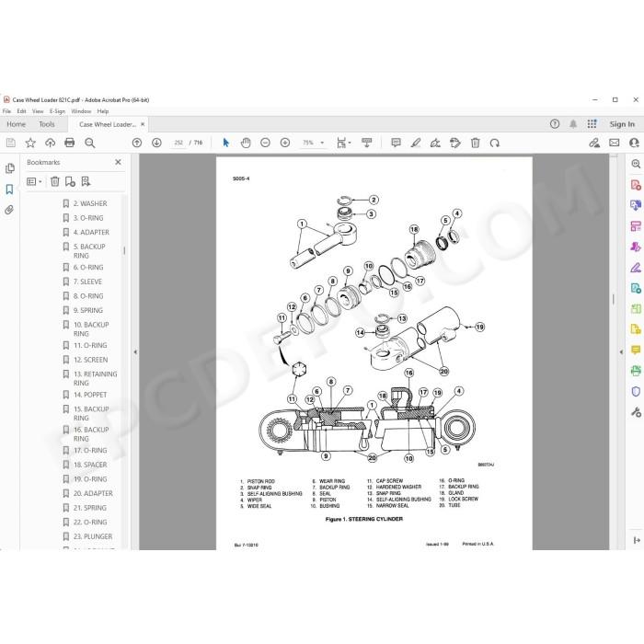The width and height of the screenshot is (644, 644).
Task: Open page thumbnails panel icon
Action: [x=10, y=168]
